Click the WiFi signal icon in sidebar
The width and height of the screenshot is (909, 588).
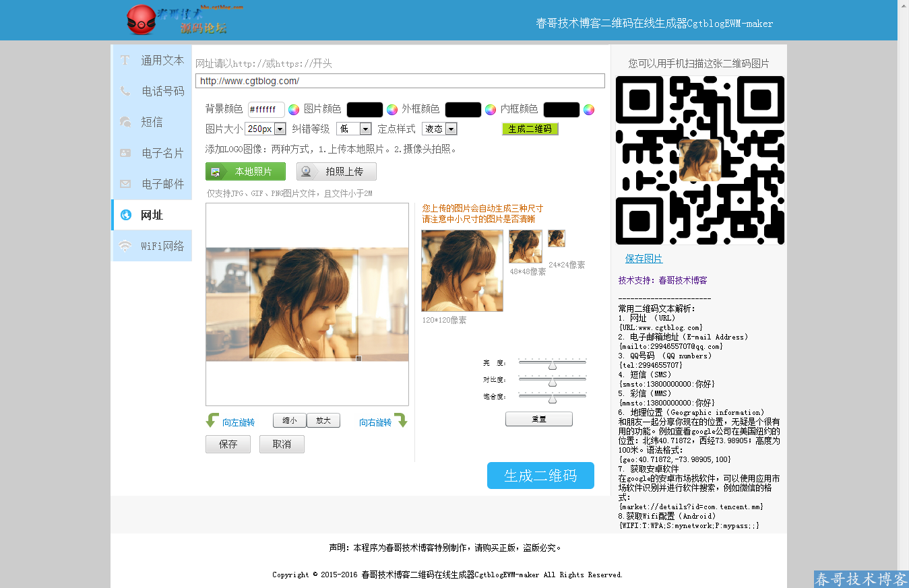[125, 246]
